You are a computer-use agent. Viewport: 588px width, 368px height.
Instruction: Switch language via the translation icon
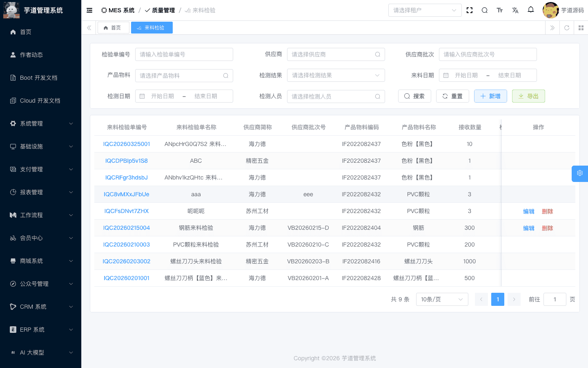pos(515,10)
